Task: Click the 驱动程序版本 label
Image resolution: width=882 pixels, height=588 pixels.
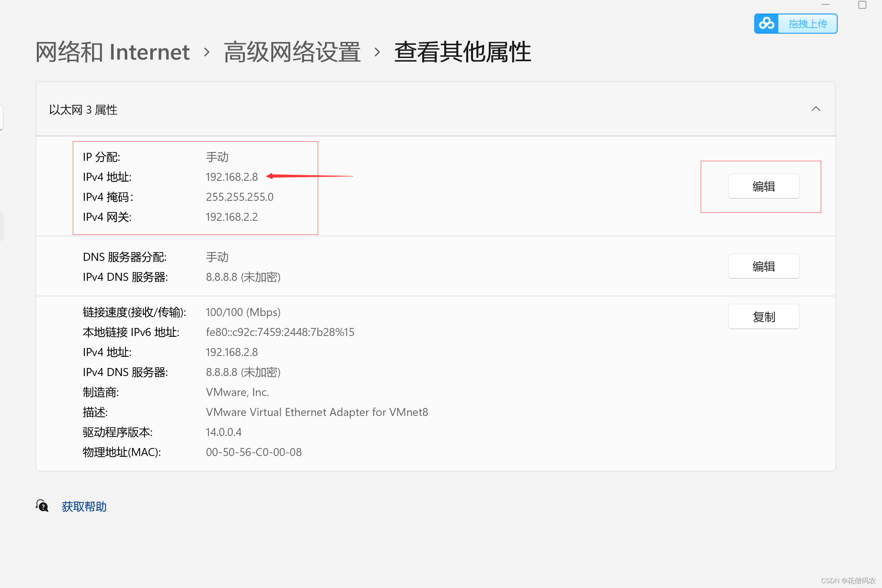Action: [117, 432]
